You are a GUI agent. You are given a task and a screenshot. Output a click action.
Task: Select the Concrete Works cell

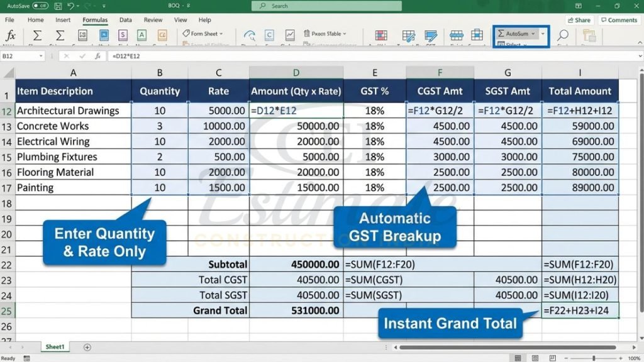[x=73, y=126]
